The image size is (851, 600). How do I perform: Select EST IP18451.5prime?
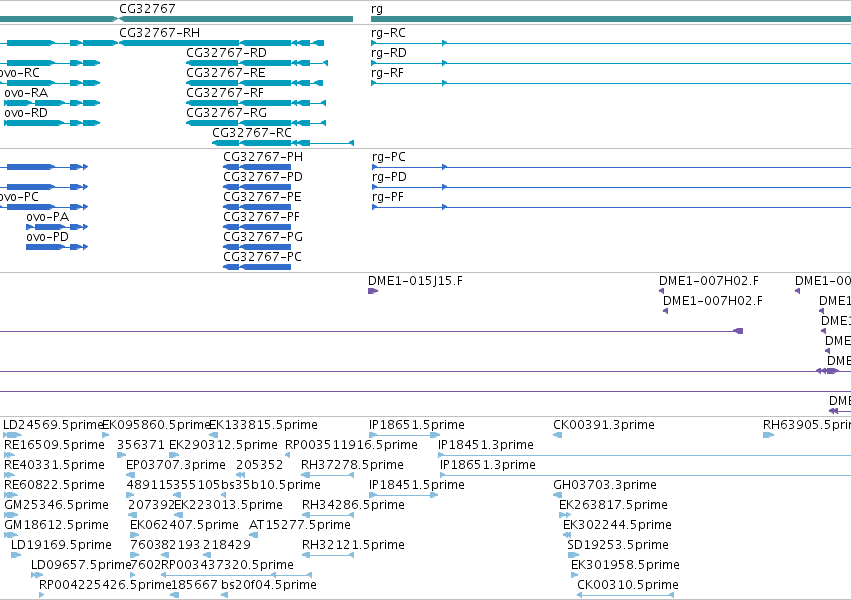click(403, 495)
